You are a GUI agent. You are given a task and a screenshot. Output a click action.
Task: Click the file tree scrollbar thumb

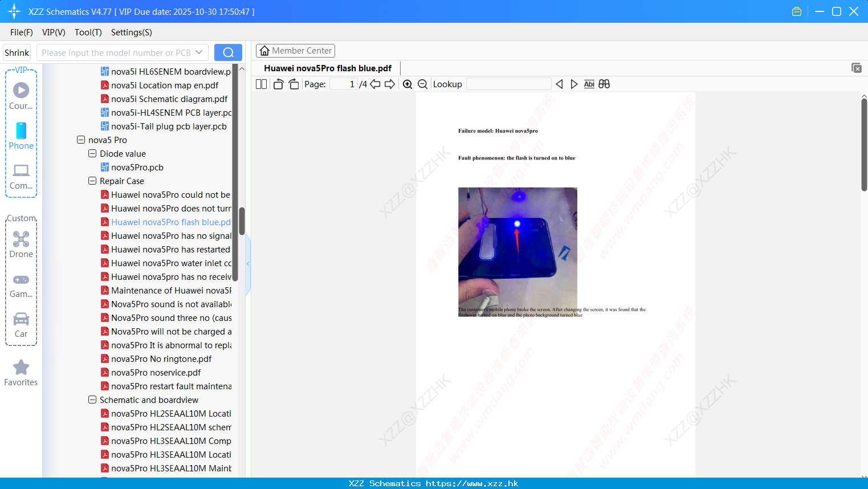[x=242, y=221]
